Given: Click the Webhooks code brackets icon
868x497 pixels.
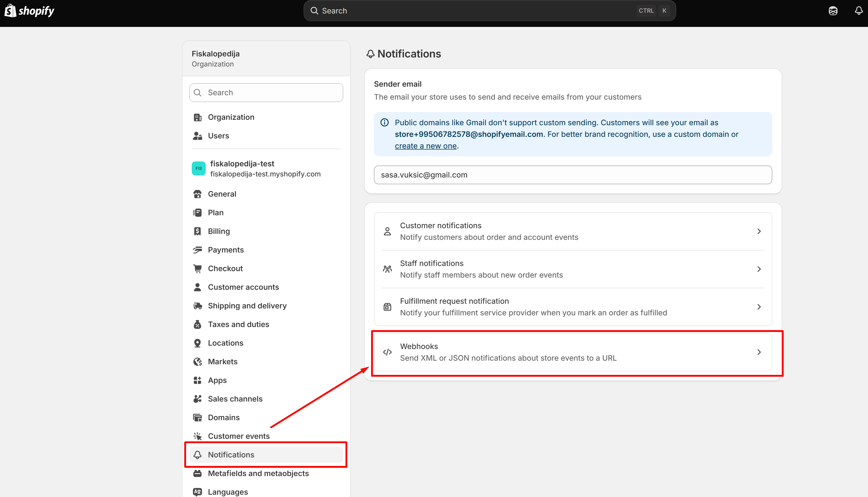Looking at the screenshot, I should point(387,352).
